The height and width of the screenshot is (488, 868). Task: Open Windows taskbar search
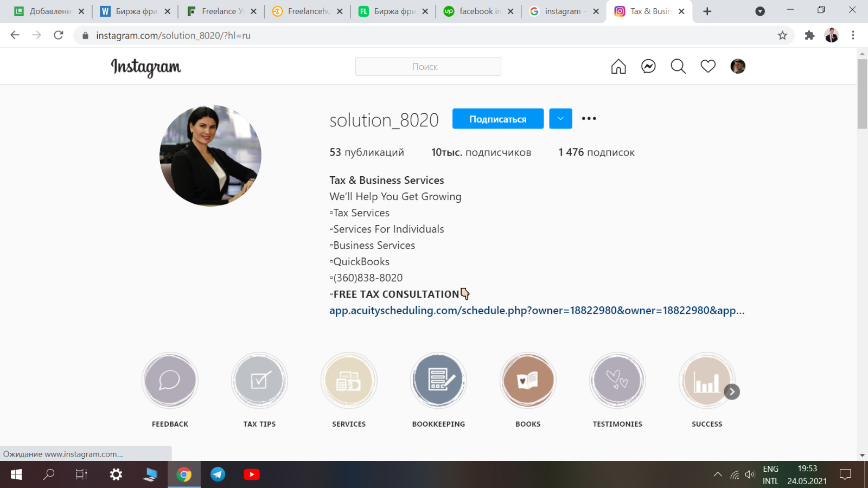pos(49,474)
